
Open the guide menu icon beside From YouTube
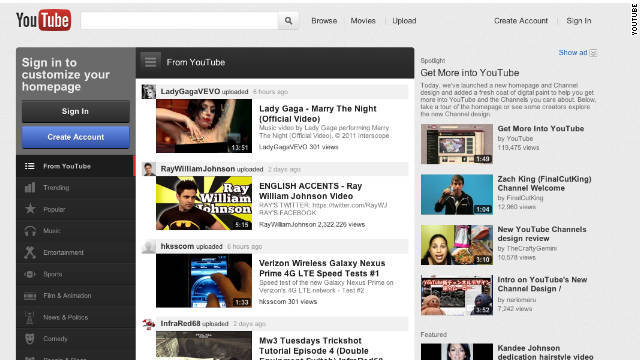coord(150,62)
